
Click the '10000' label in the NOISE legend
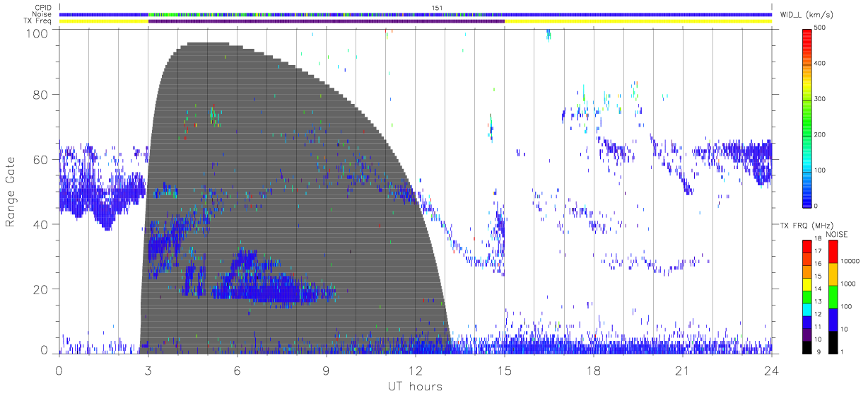click(x=850, y=262)
